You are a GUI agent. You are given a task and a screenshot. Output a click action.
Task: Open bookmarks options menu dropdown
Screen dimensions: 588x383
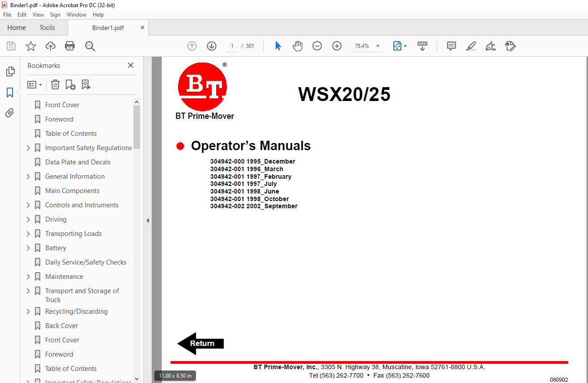(x=34, y=84)
